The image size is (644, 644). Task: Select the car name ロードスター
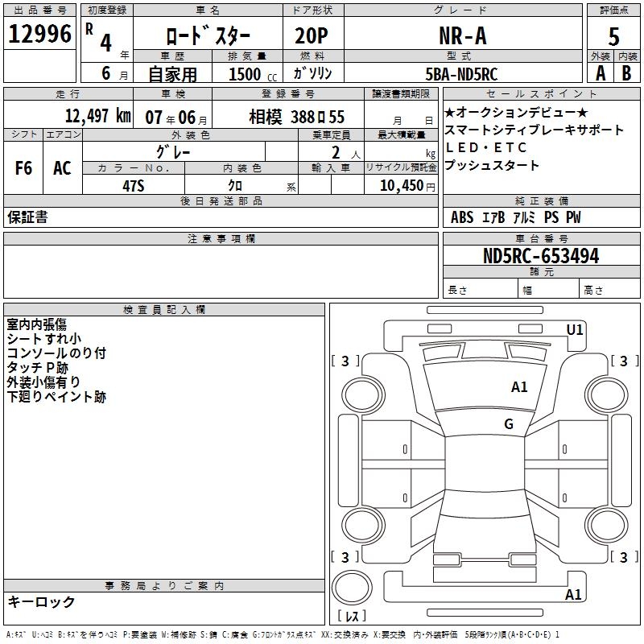208,36
